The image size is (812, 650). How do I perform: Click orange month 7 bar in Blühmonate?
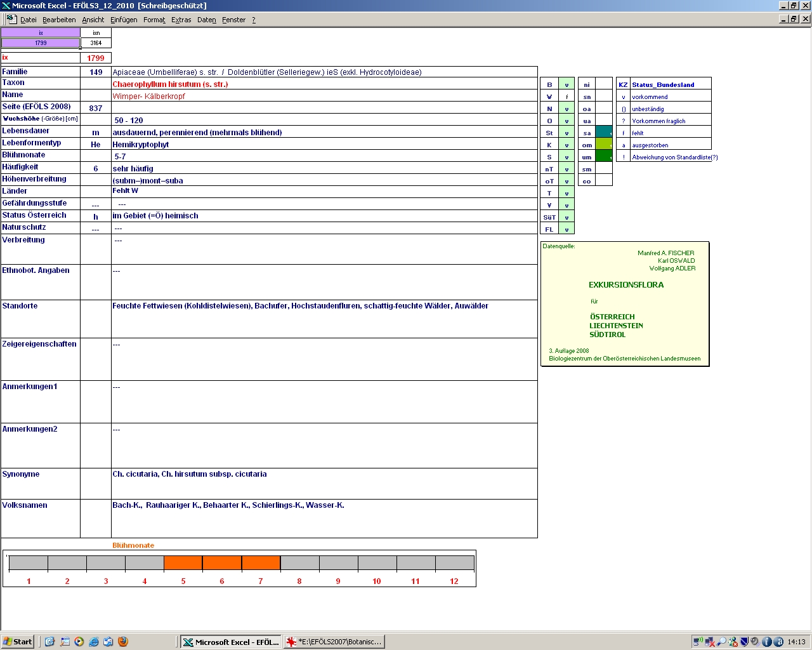tap(261, 562)
